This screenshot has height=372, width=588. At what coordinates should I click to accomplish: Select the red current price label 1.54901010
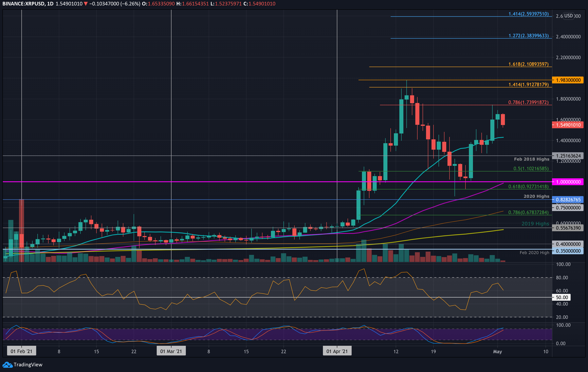[x=568, y=125]
